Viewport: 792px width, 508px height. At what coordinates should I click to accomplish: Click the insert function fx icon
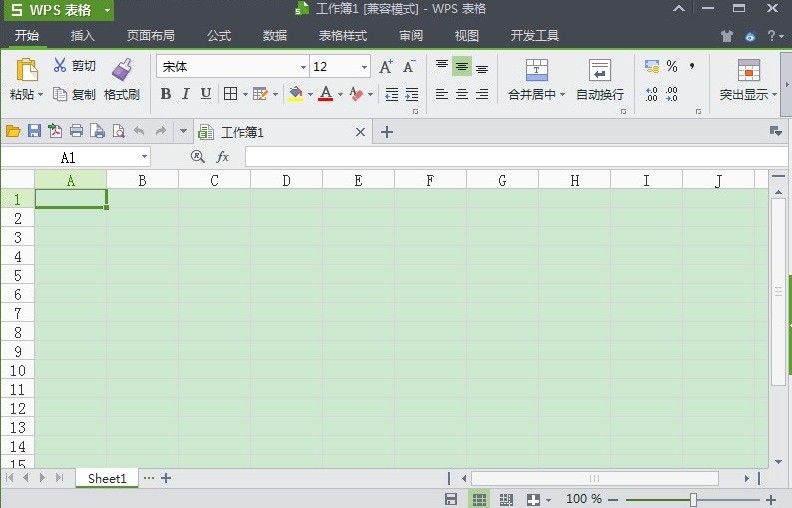point(223,157)
